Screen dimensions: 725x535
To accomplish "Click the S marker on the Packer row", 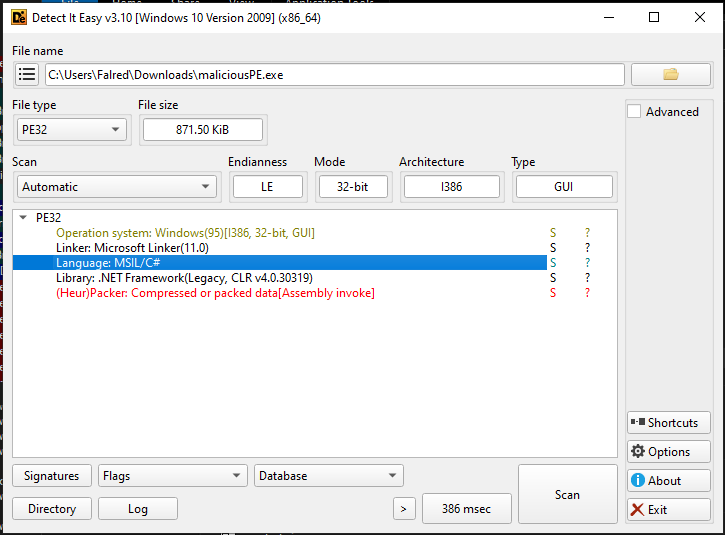I will tap(553, 293).
